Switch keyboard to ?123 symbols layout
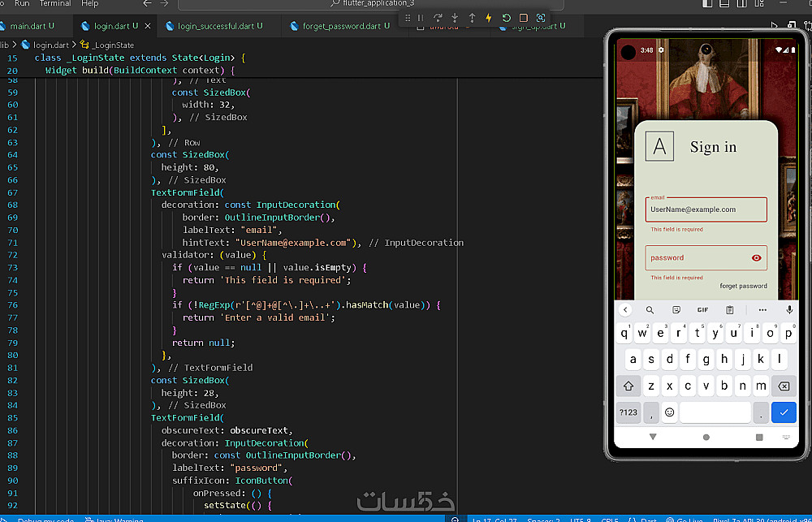 point(628,412)
